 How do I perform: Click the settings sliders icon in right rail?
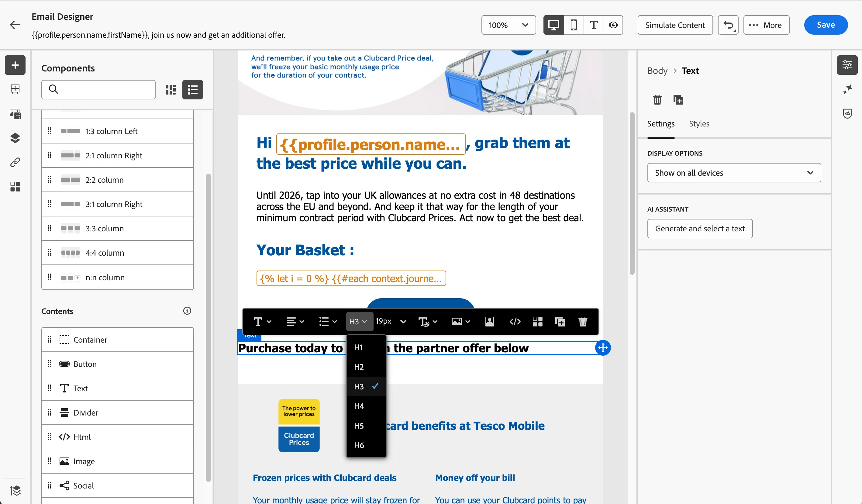point(847,65)
